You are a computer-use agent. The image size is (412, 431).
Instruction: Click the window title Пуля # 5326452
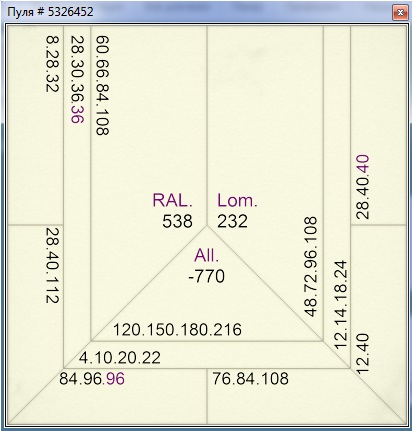[50, 12]
